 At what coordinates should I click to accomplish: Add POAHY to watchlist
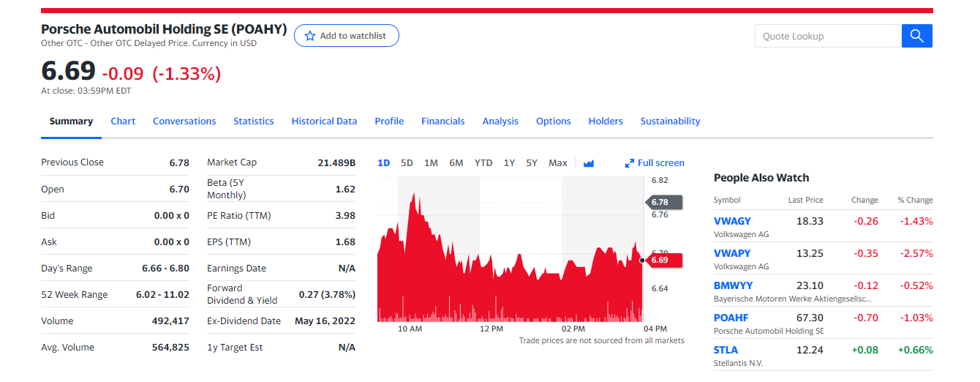tap(346, 36)
